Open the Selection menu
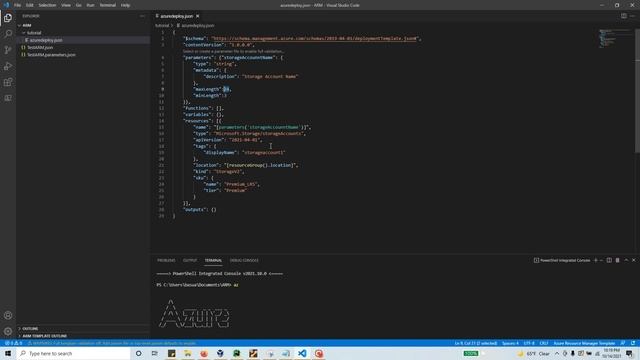This screenshot has height=360, width=640. (x=47, y=5)
